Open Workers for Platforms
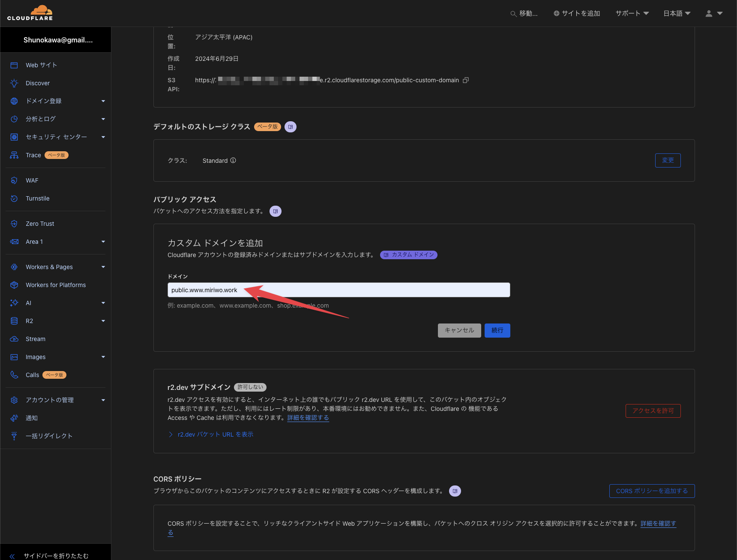 click(x=55, y=284)
